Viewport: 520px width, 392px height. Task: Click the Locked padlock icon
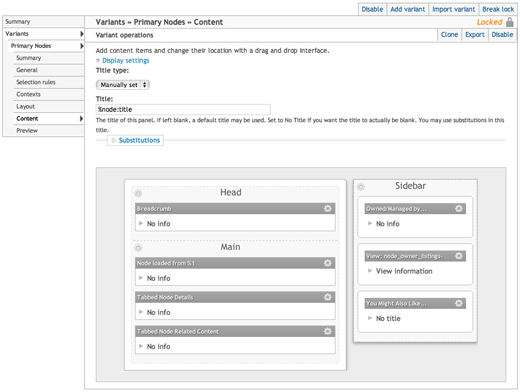click(x=510, y=22)
